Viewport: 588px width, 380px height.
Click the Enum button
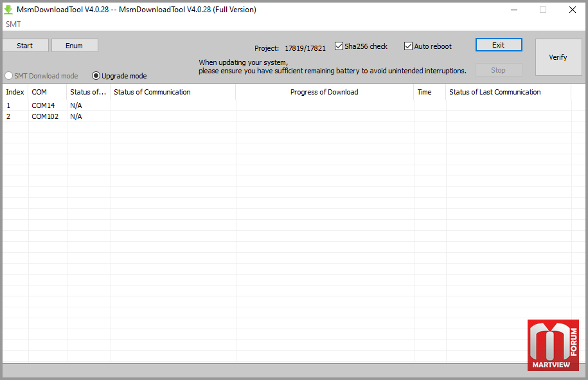75,46
